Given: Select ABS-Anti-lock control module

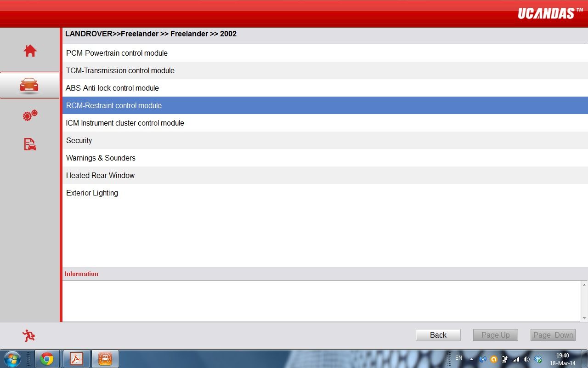Looking at the screenshot, I should (x=325, y=88).
